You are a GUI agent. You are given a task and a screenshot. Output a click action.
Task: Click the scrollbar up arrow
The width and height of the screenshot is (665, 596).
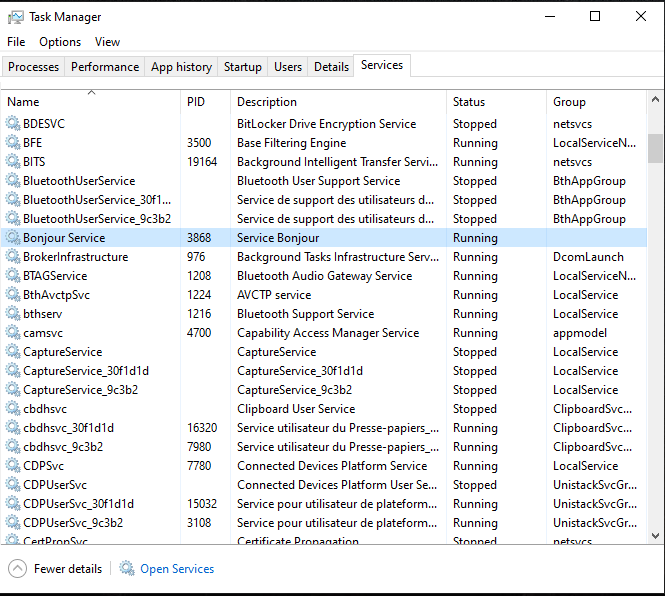click(x=655, y=99)
